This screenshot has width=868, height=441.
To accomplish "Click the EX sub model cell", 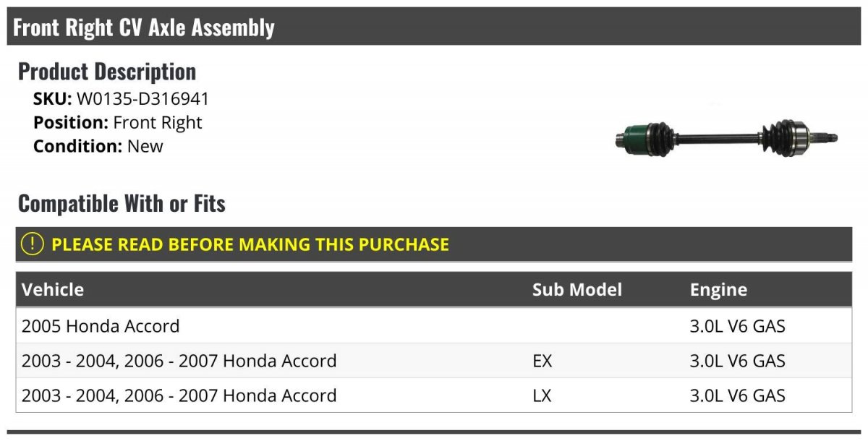I will (x=542, y=361).
